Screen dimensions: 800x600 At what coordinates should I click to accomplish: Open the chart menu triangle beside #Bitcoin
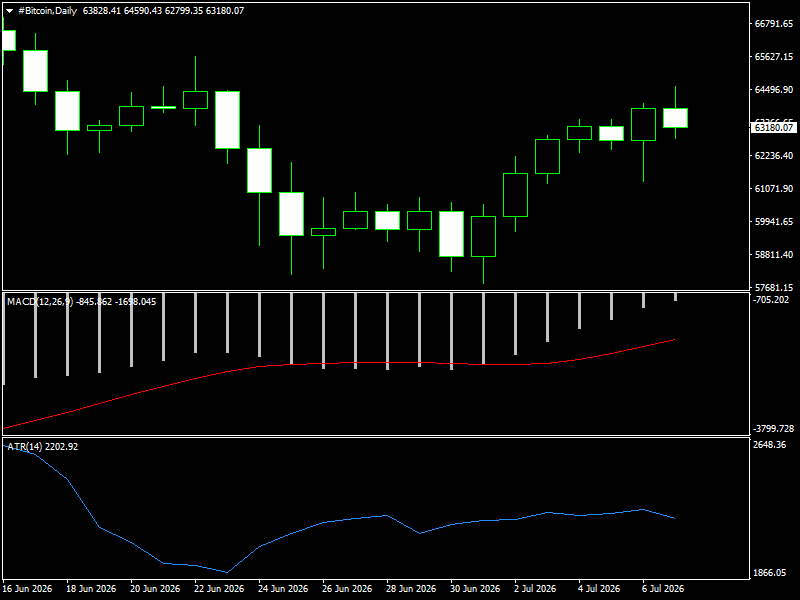click(x=9, y=11)
